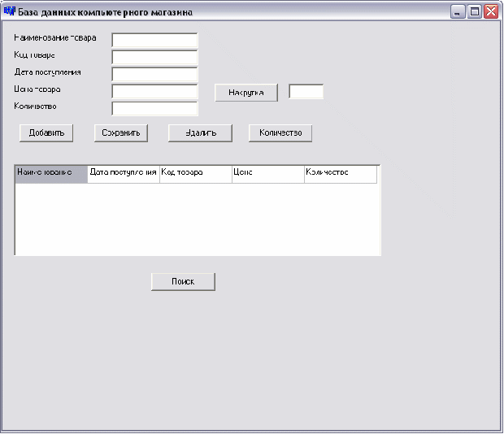Click the Накрутка button
504x434 pixels.
(246, 93)
